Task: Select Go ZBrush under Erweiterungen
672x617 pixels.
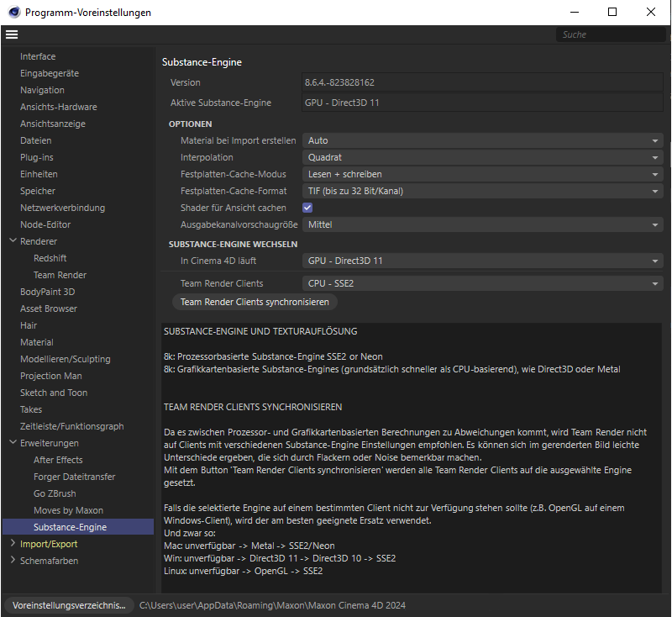Action: pos(55,493)
